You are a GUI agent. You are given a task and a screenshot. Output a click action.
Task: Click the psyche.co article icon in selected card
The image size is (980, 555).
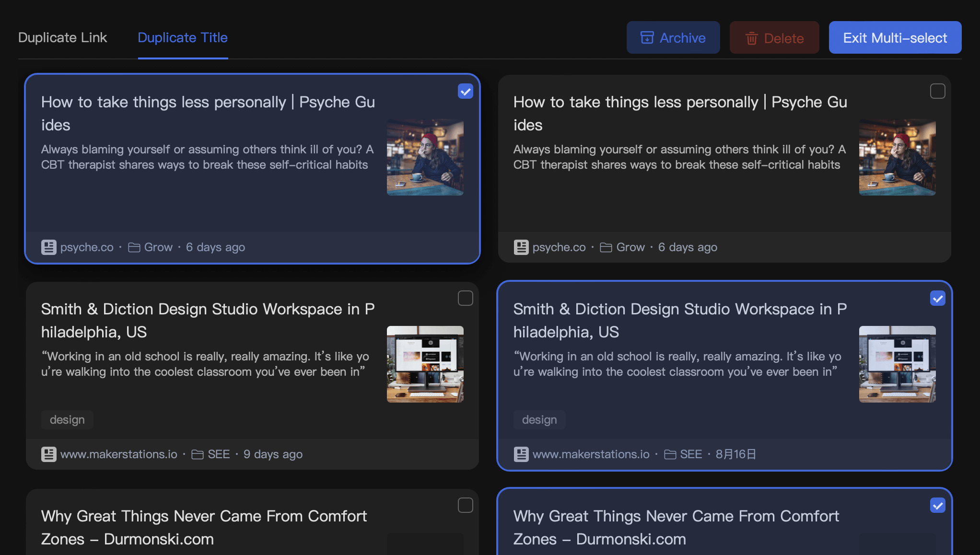click(x=48, y=247)
